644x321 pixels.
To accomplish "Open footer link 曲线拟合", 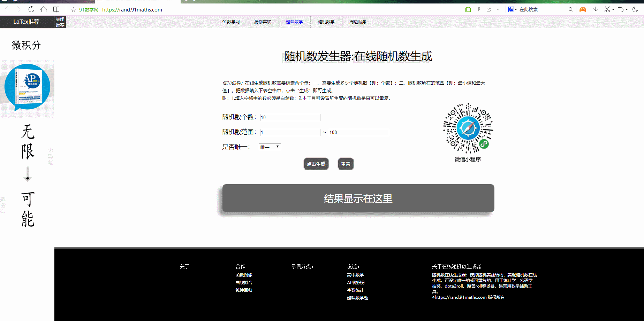I will click(x=244, y=282).
